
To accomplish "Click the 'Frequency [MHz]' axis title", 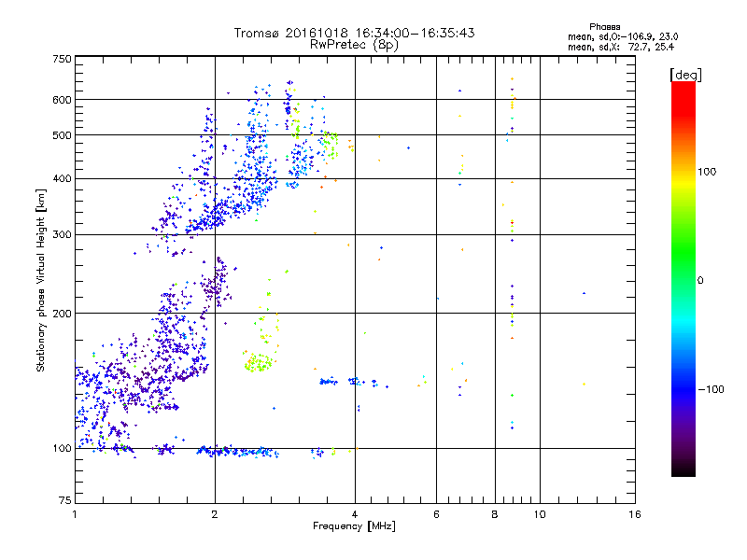I will (354, 526).
